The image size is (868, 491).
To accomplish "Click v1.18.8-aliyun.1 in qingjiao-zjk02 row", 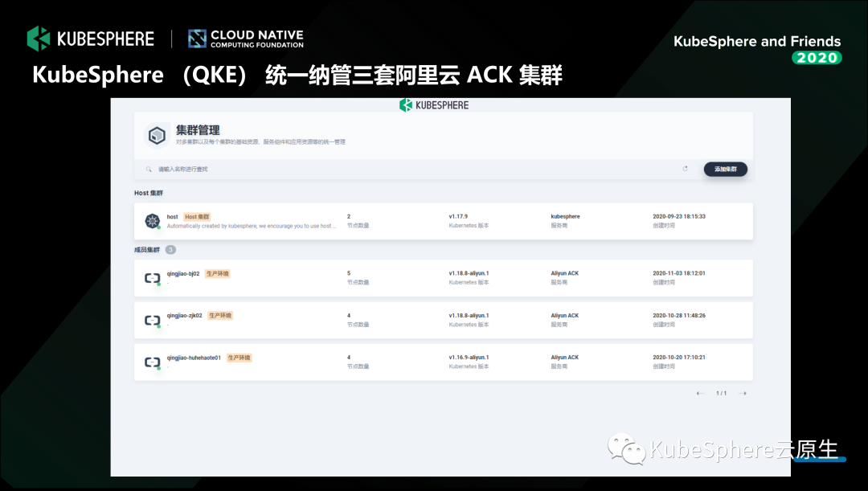I will coord(469,316).
